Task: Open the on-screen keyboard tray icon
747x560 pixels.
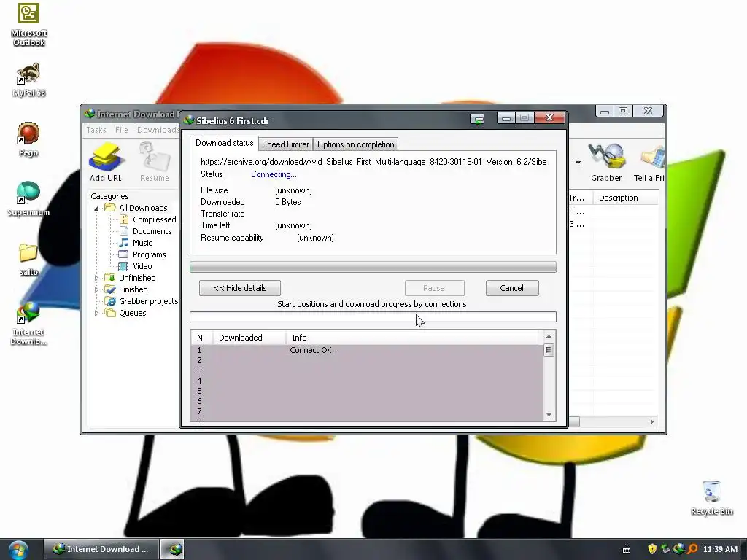Action: pos(626,550)
